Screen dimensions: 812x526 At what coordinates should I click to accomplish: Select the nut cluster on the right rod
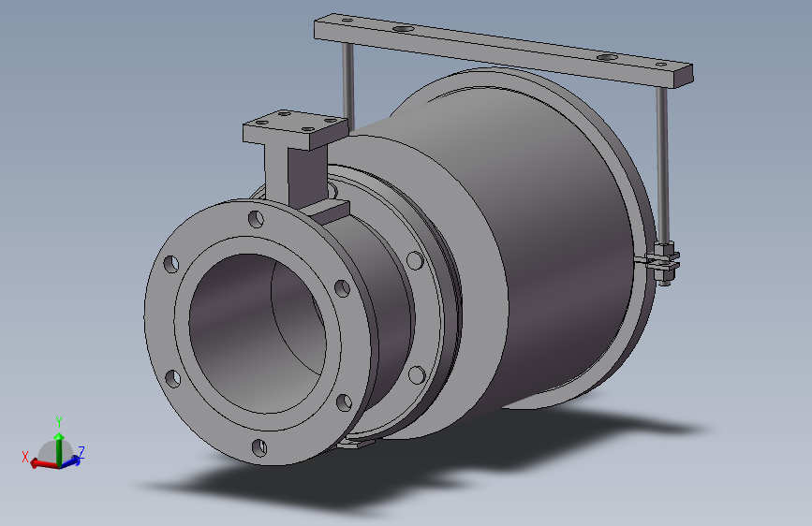pyautogui.click(x=663, y=262)
